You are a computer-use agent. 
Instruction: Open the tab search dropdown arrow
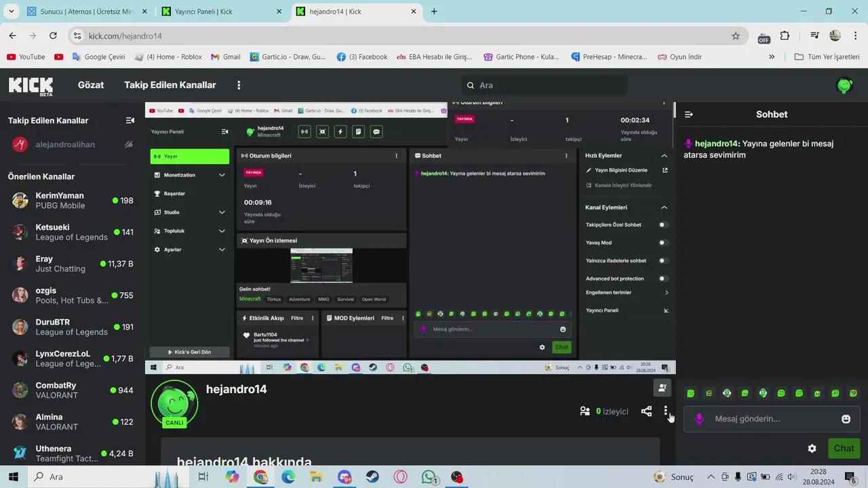coord(12,12)
